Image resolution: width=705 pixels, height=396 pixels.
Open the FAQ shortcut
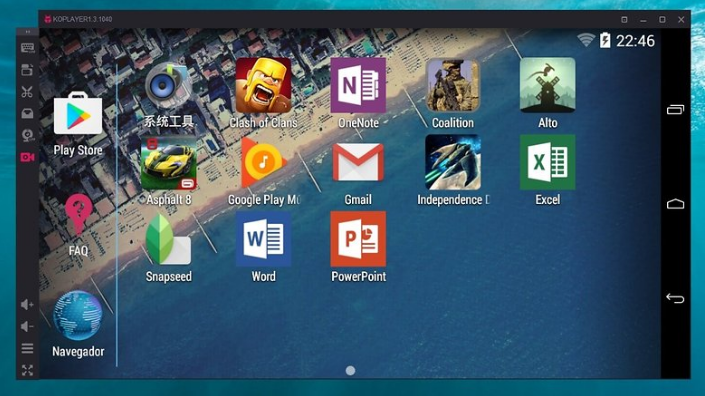tap(78, 216)
